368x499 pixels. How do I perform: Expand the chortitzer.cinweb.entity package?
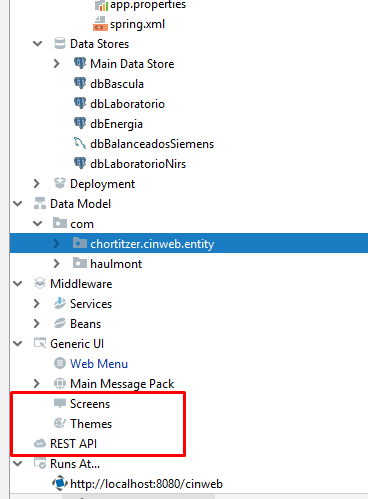57,243
